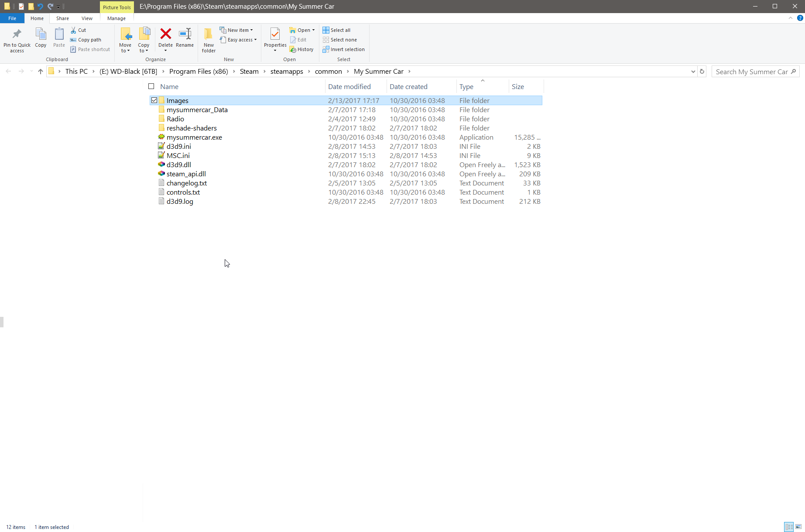The image size is (805, 532).
Task: Go to common folder in breadcrumb
Action: pos(328,72)
